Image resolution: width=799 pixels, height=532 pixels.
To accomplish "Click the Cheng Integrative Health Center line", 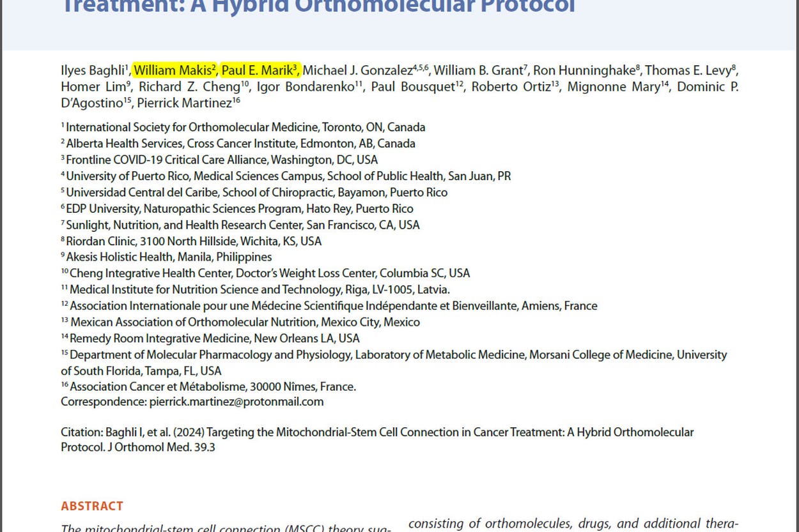I will coord(265,273).
